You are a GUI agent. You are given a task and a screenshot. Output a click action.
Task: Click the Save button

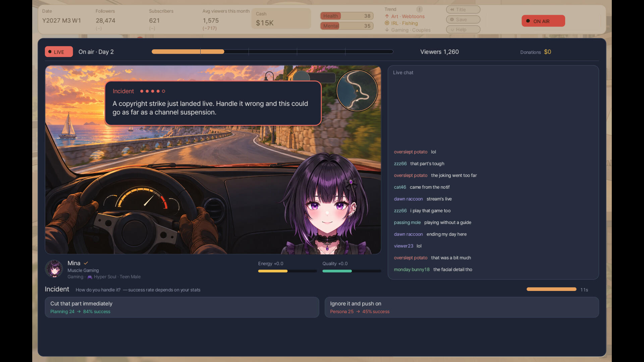click(x=463, y=20)
